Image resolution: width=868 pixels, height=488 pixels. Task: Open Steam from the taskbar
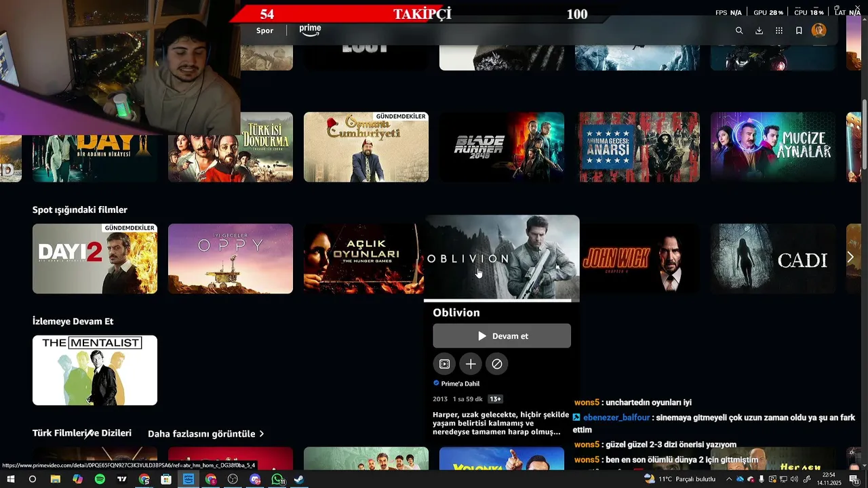[x=299, y=479]
